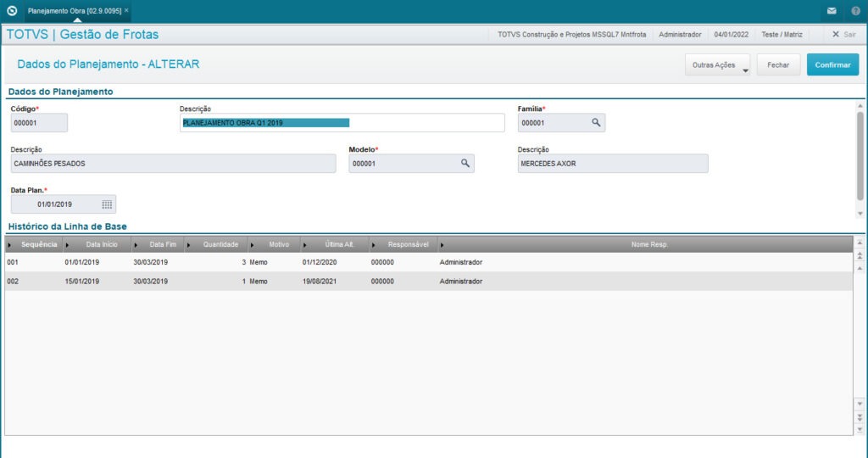Click Última Alt. 01/12/2020 cell

tap(320, 262)
